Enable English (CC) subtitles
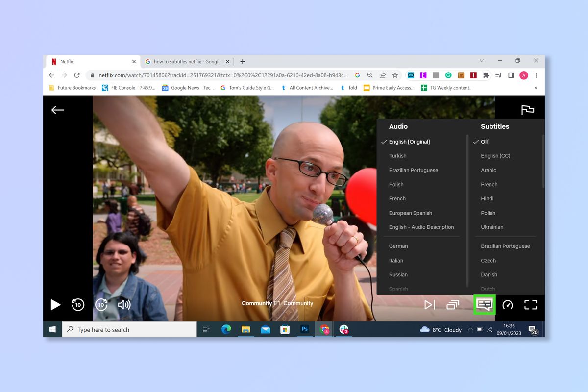Viewport: 588px width, 392px height. (495, 155)
